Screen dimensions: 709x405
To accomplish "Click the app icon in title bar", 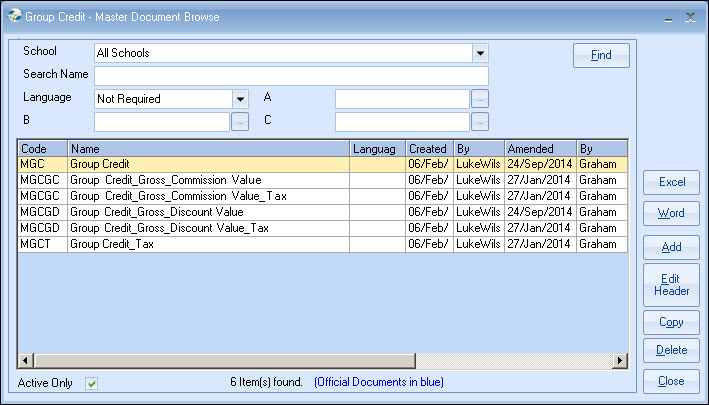I will coord(12,17).
